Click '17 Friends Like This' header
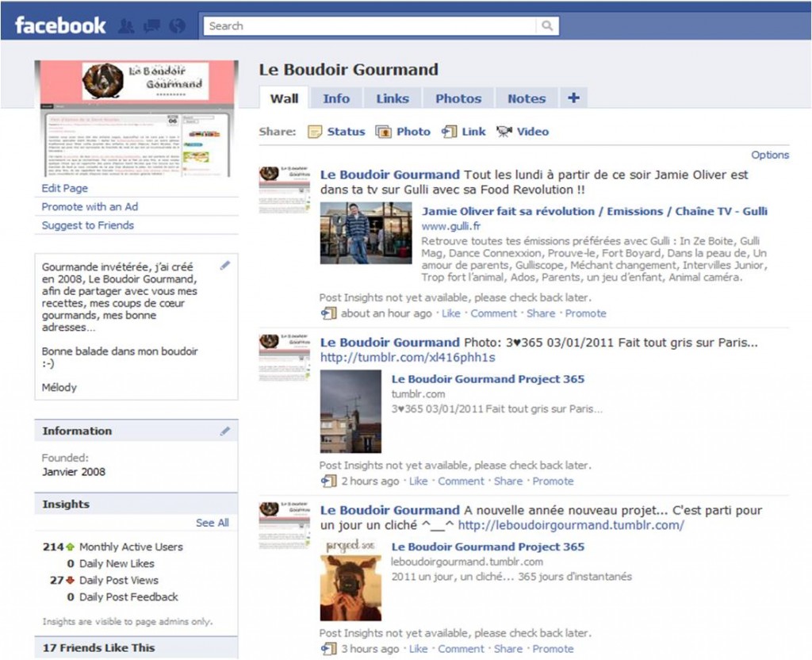The image size is (812, 660). [136, 647]
